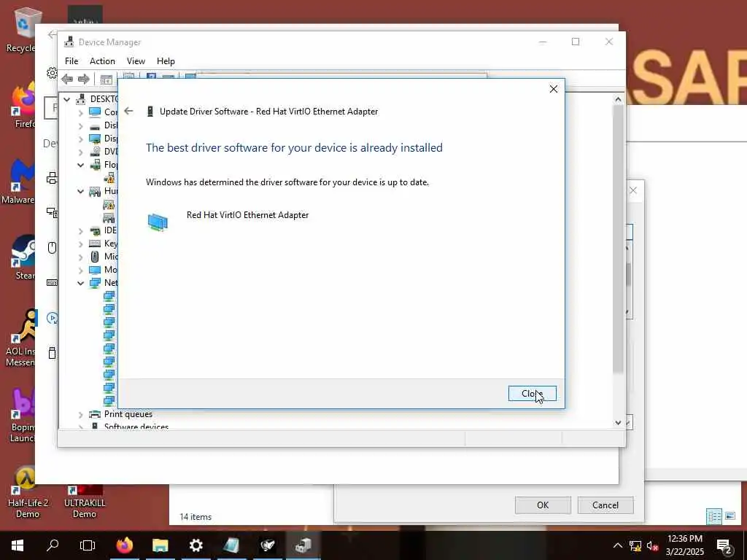Open Task View from taskbar

tap(88, 545)
